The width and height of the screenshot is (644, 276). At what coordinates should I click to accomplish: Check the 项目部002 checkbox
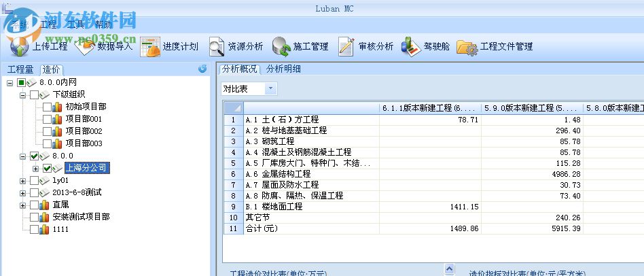pos(48,131)
